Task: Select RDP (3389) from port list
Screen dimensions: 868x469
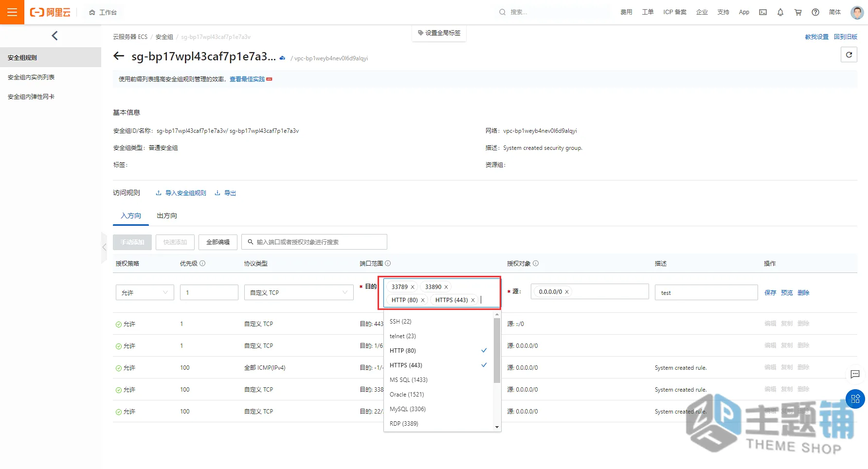Action: click(x=438, y=423)
